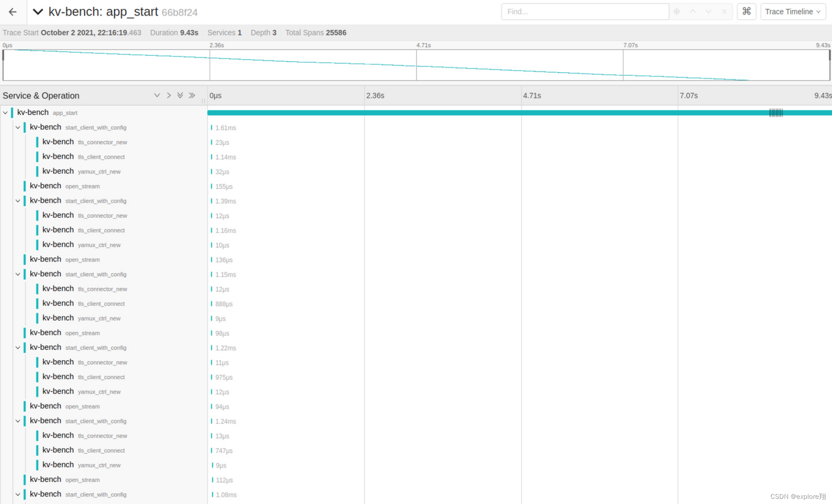Click the Service & Operation column header
The image size is (832, 504).
41,96
